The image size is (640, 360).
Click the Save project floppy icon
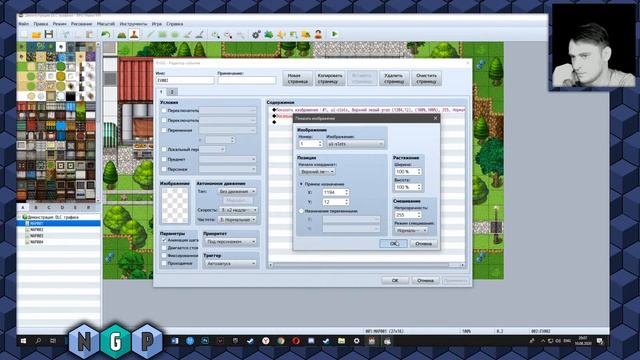point(49,35)
